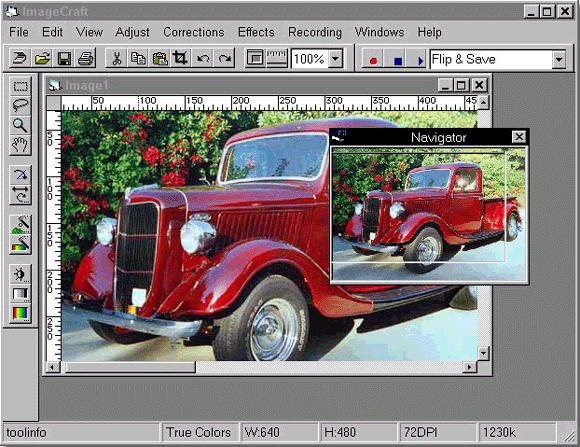
Task: Click the horizontal scrollbar left arrow
Action: pyautogui.click(x=52, y=367)
